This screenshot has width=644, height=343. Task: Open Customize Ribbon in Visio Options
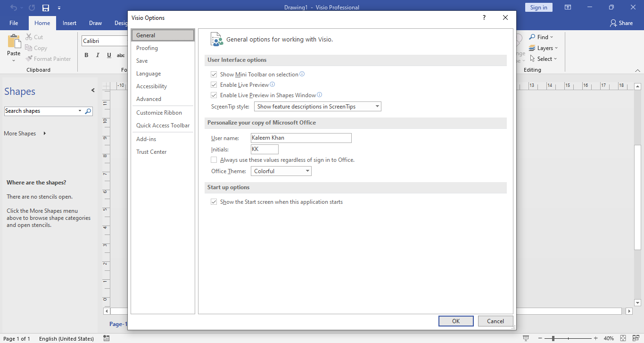[162, 113]
